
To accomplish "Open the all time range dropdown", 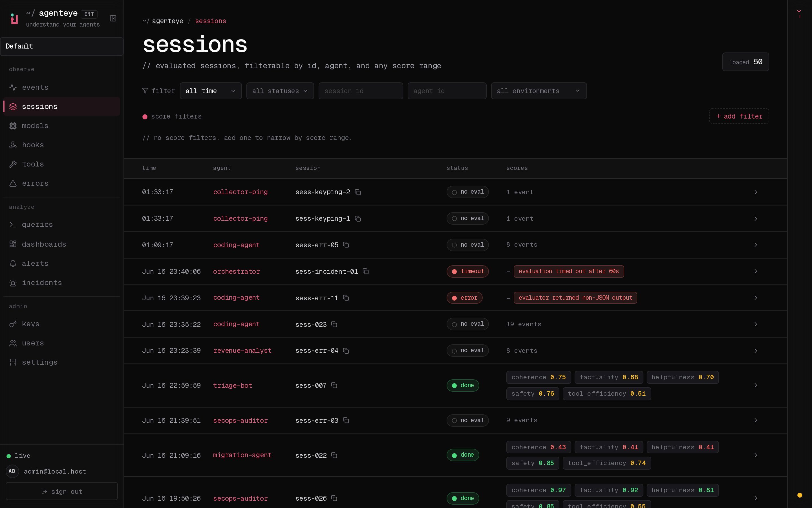I will [211, 91].
